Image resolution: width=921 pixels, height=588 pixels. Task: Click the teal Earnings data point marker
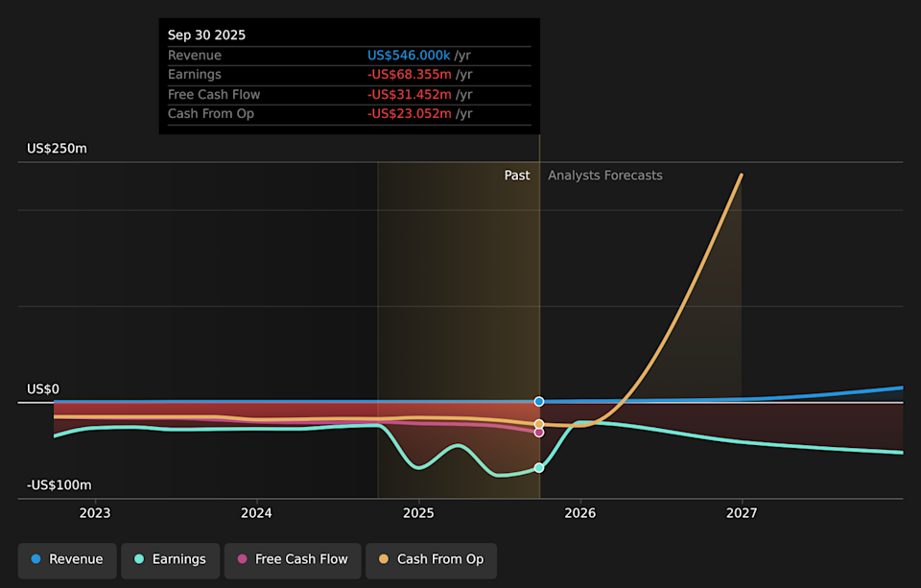pyautogui.click(x=539, y=468)
